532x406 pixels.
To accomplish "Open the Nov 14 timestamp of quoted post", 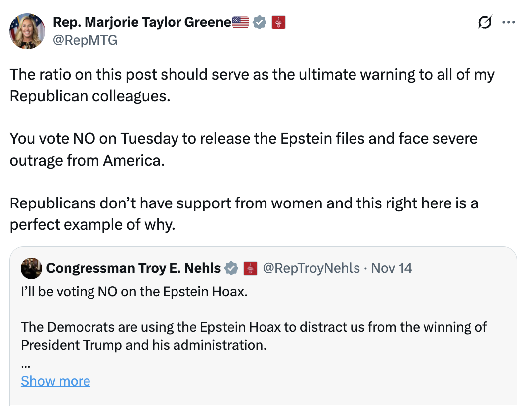I will click(392, 268).
